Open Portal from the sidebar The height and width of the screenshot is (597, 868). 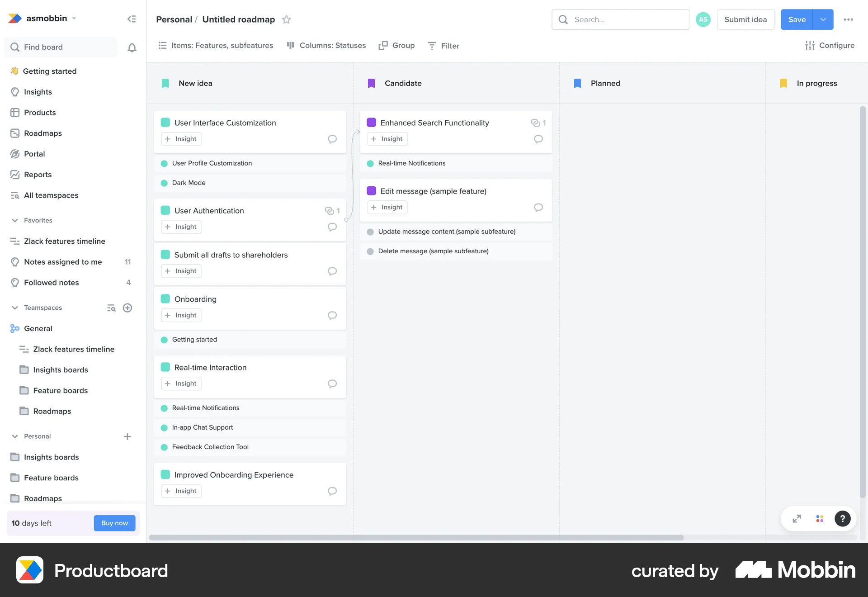34,154
